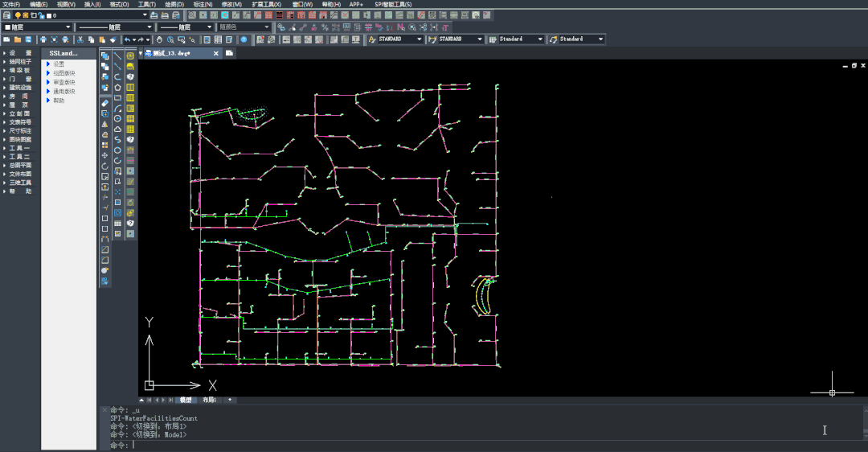Click the Paste icon
The width and height of the screenshot is (868, 452).
(102, 39)
